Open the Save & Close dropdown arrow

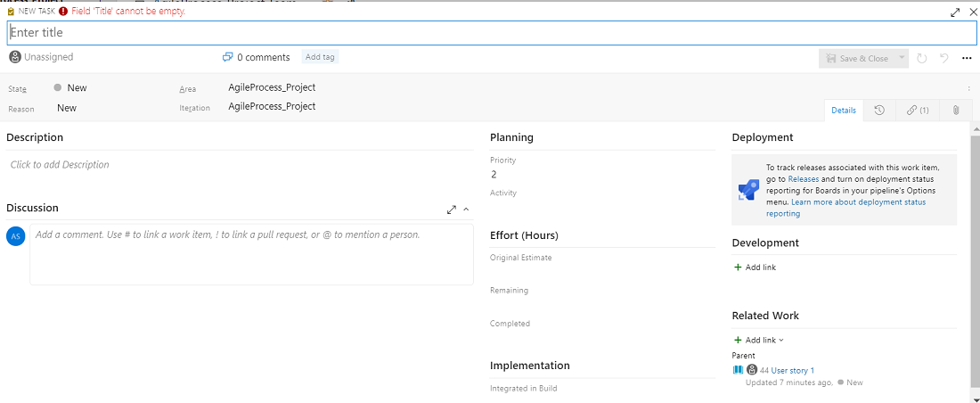click(x=902, y=58)
